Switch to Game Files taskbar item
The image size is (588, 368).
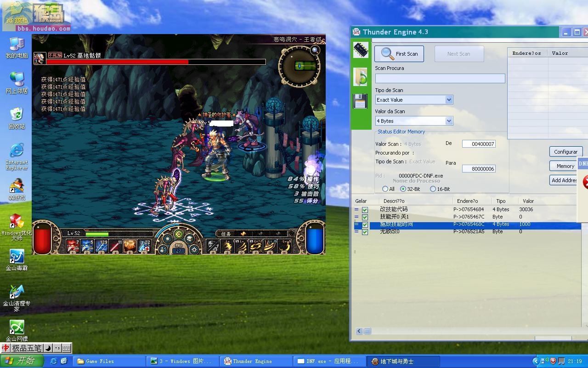(110, 361)
